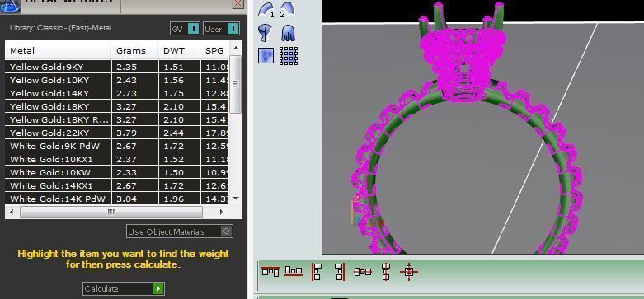This screenshot has height=299, width=644.
Task: Click the align bottom icon
Action: click(294, 271)
